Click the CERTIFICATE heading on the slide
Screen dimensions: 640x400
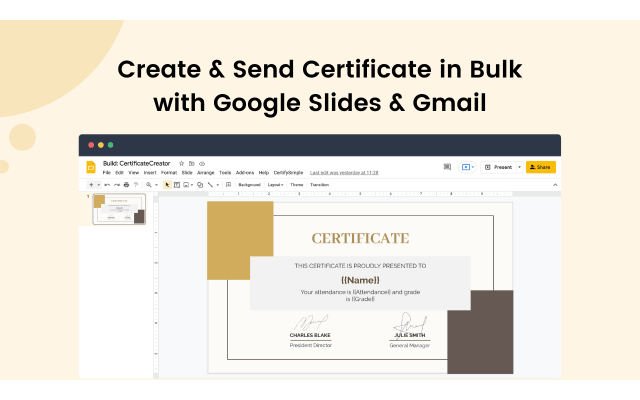point(360,238)
